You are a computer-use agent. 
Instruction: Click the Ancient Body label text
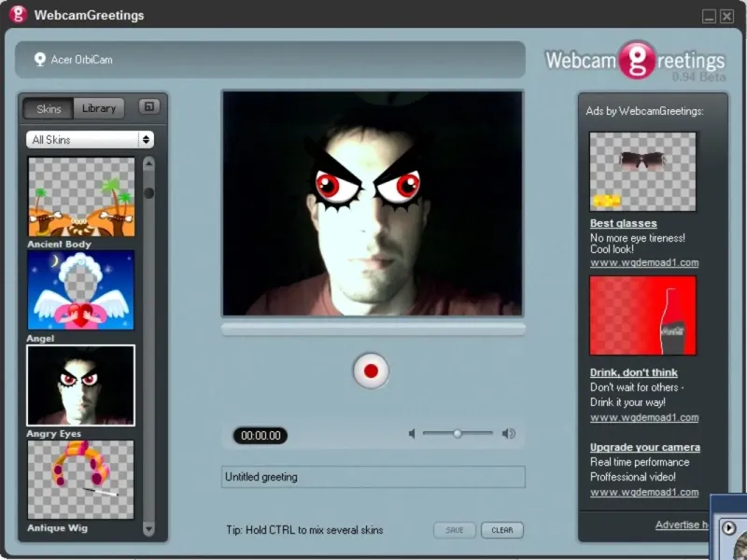(x=59, y=245)
